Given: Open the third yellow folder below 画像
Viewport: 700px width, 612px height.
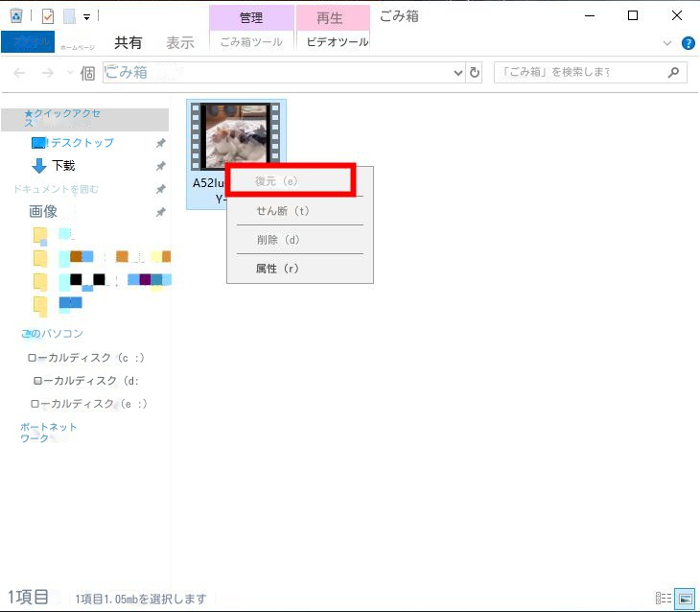Looking at the screenshot, I should click(40, 282).
